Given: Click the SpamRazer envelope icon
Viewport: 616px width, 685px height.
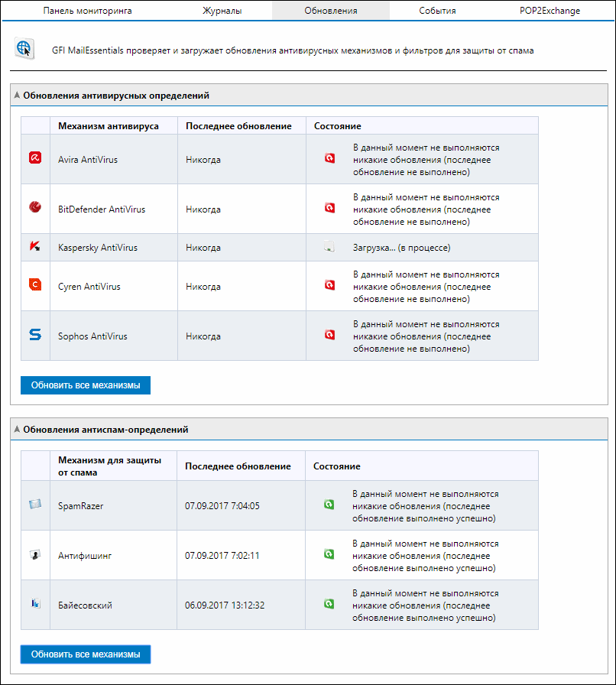Looking at the screenshot, I should point(35,504).
